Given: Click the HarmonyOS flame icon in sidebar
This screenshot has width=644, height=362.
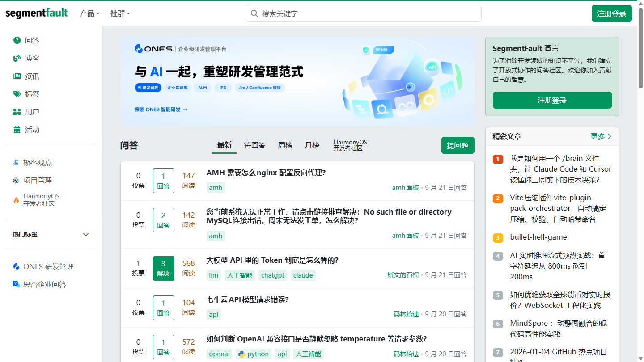Looking at the screenshot, I should (16, 200).
